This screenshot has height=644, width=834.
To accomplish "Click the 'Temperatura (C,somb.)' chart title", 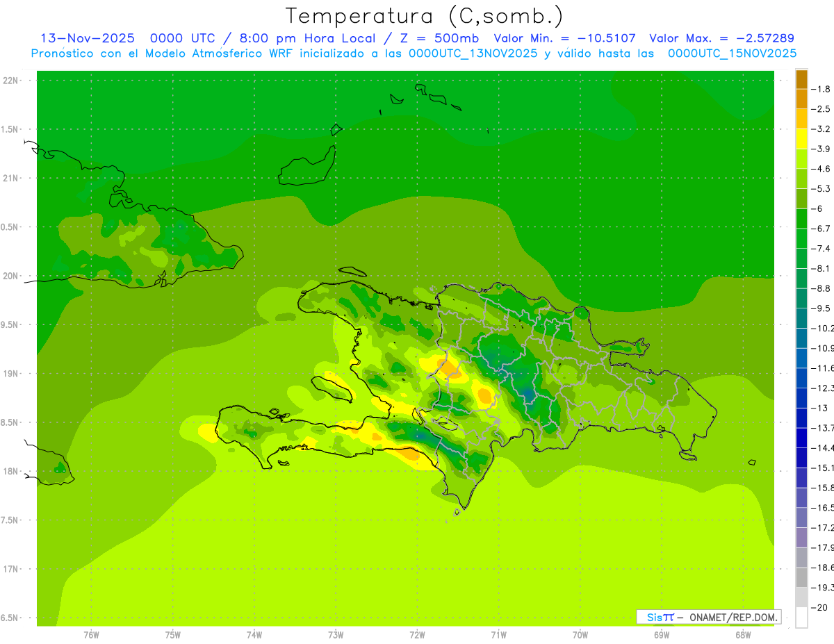I will pos(425,16).
